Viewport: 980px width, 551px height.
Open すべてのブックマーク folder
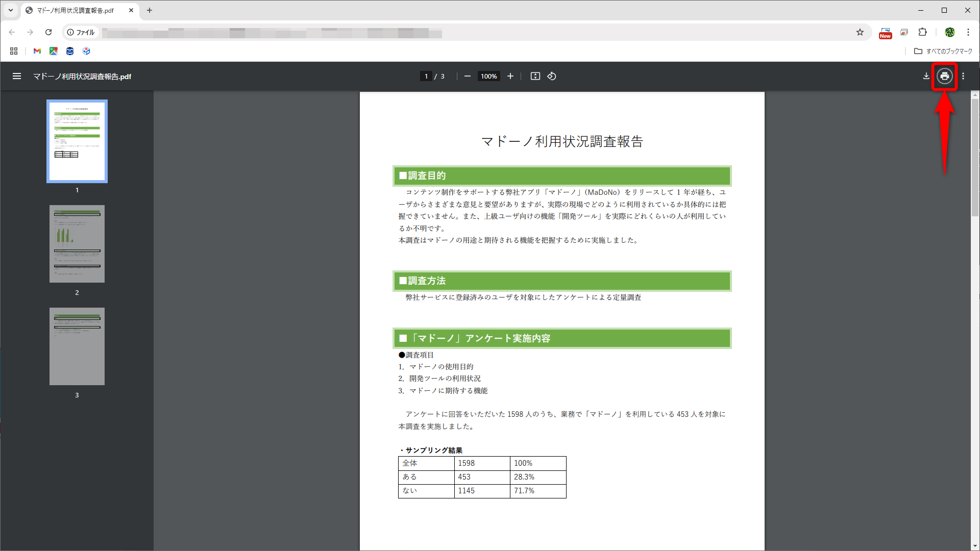click(944, 51)
